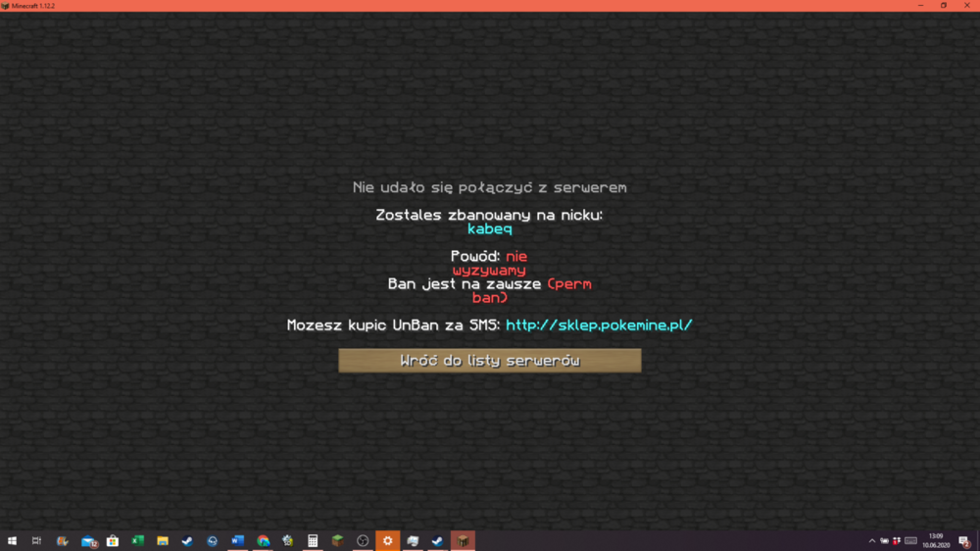Open Task View from the taskbar
The height and width of the screenshot is (551, 980).
tap(37, 540)
